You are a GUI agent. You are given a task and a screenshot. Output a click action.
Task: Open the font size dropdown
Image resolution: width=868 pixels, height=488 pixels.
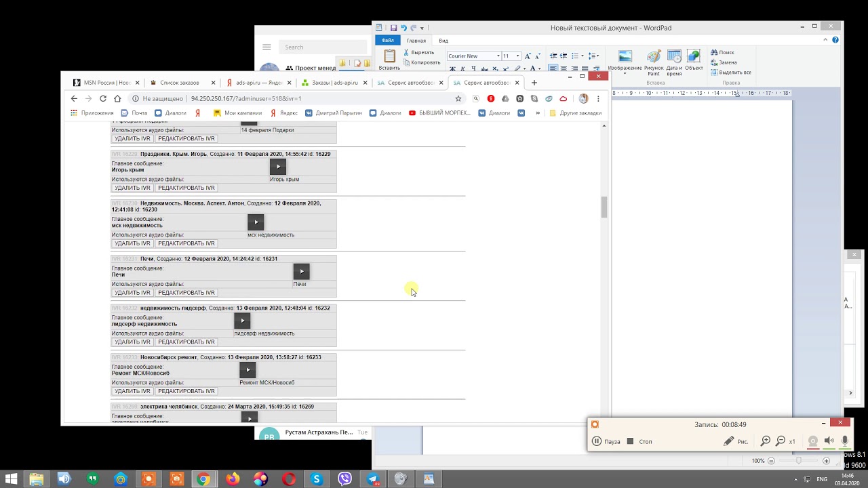coord(517,56)
